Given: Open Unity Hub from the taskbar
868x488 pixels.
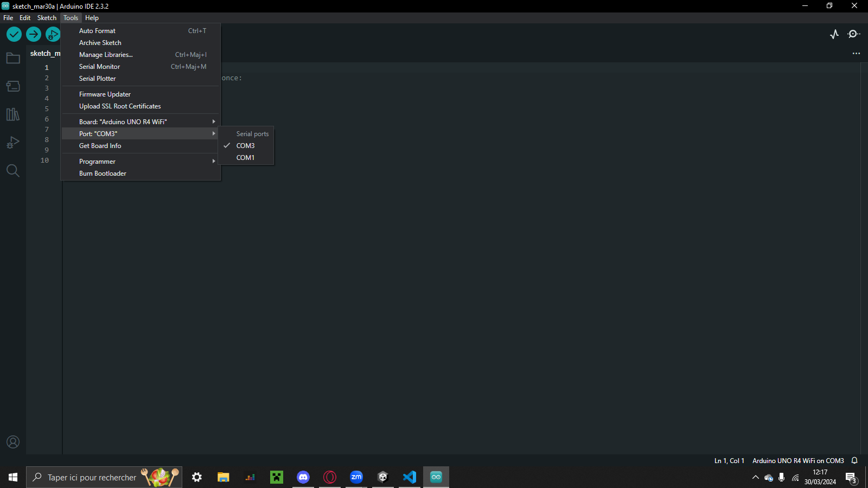Looking at the screenshot, I should pos(383,477).
